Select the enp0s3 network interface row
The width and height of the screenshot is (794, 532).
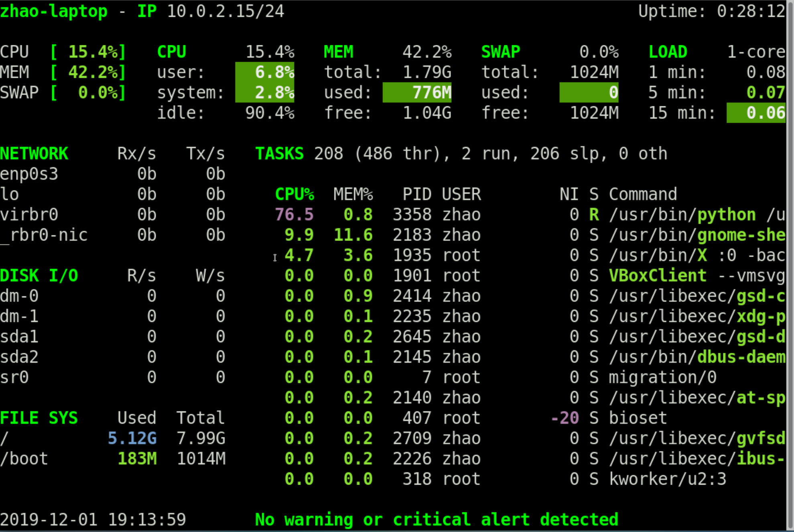(x=29, y=174)
